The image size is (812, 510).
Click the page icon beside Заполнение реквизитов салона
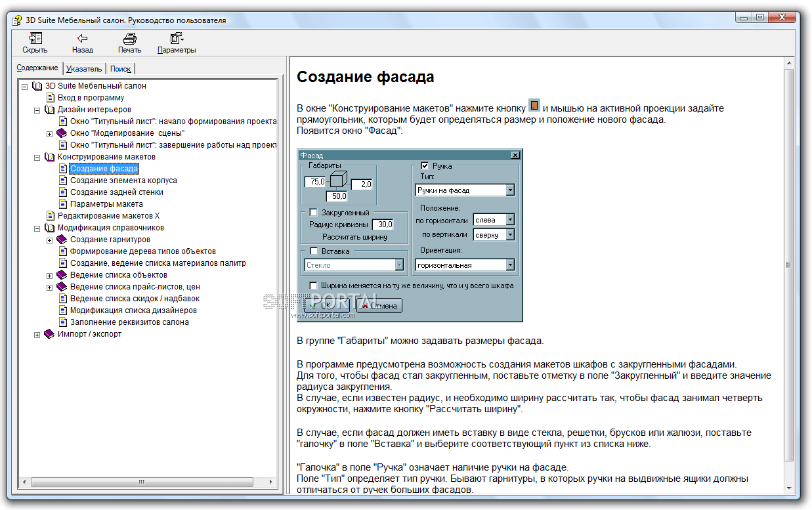pos(63,322)
